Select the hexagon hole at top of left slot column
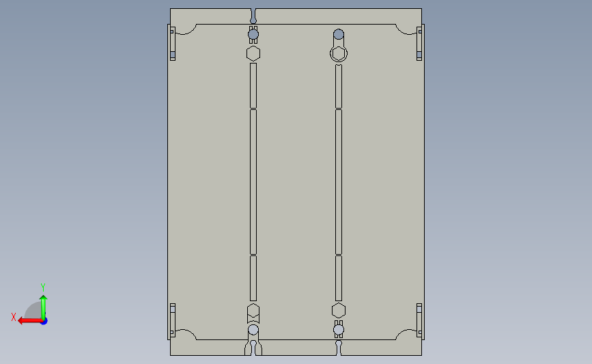The image size is (592, 364). point(253,54)
